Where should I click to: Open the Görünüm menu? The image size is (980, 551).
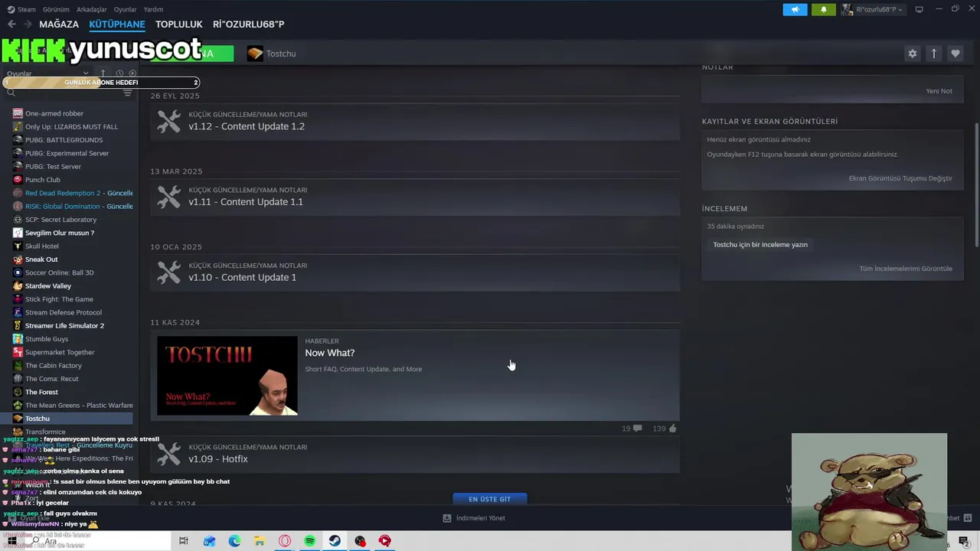(x=56, y=9)
